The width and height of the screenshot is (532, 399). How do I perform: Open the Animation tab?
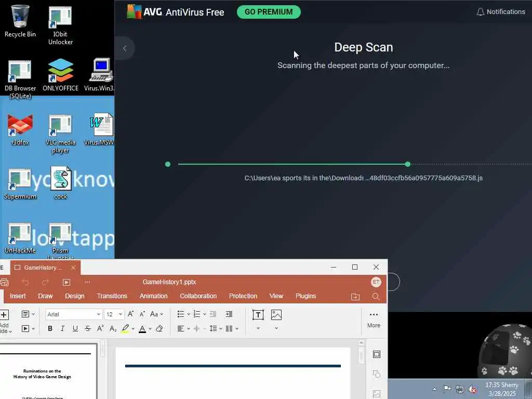pyautogui.click(x=153, y=296)
